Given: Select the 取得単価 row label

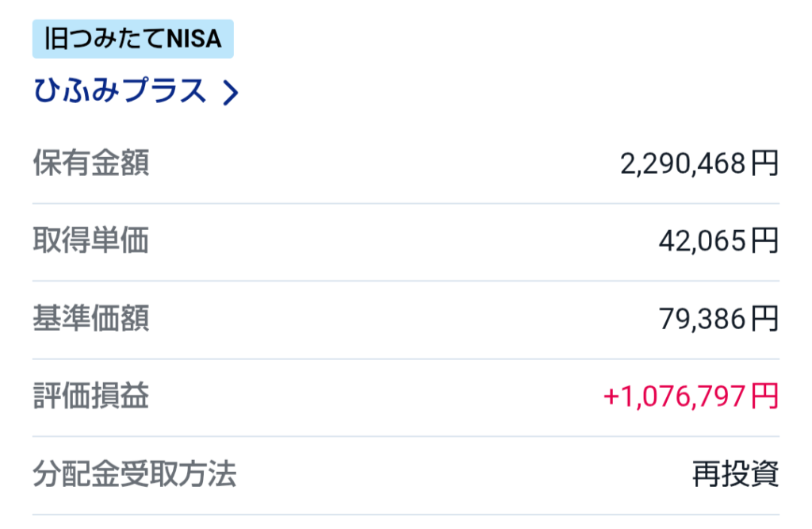Looking at the screenshot, I should 90,241.
